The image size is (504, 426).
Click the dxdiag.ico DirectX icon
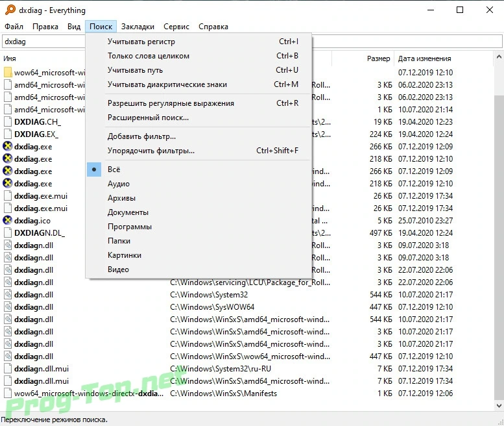(x=8, y=220)
